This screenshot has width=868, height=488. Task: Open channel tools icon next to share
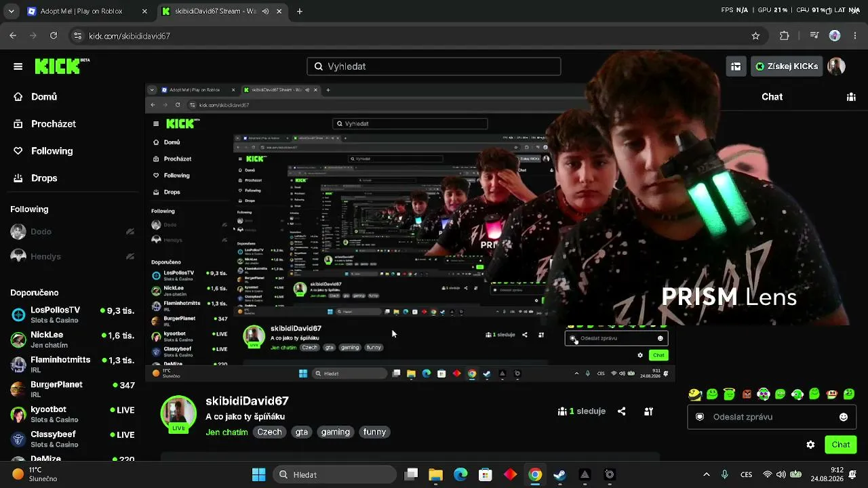(x=648, y=411)
